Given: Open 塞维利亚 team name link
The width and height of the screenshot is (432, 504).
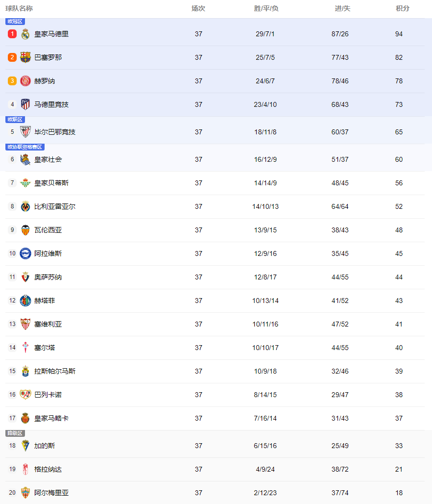Looking at the screenshot, I should point(48,324).
